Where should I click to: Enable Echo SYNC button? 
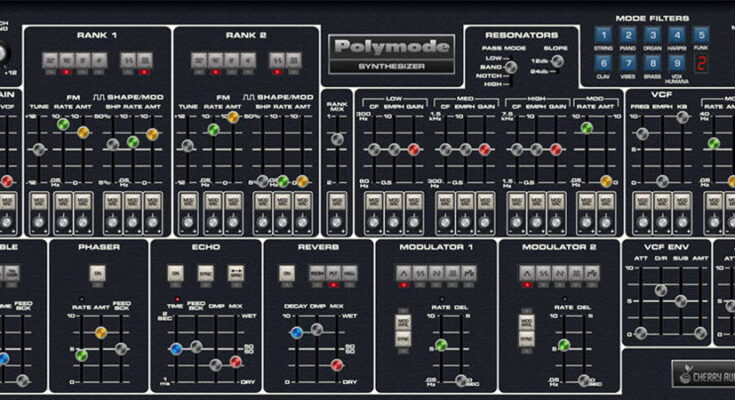click(x=205, y=272)
